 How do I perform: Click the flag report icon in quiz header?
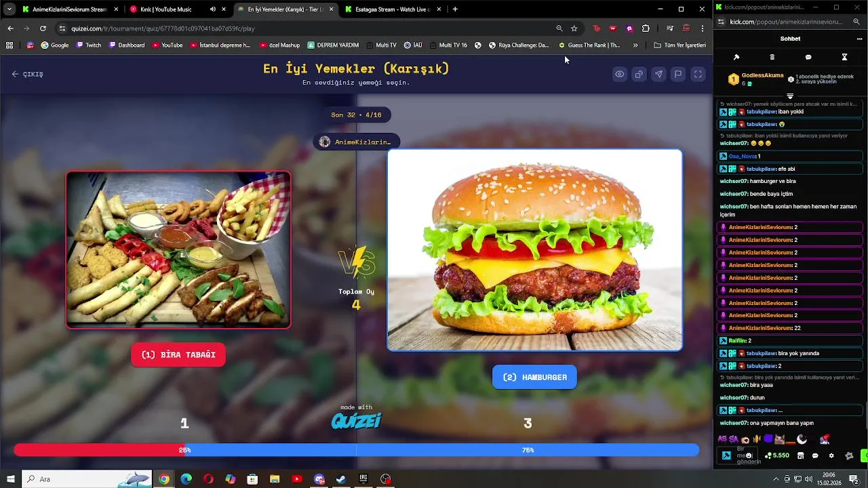[677, 75]
